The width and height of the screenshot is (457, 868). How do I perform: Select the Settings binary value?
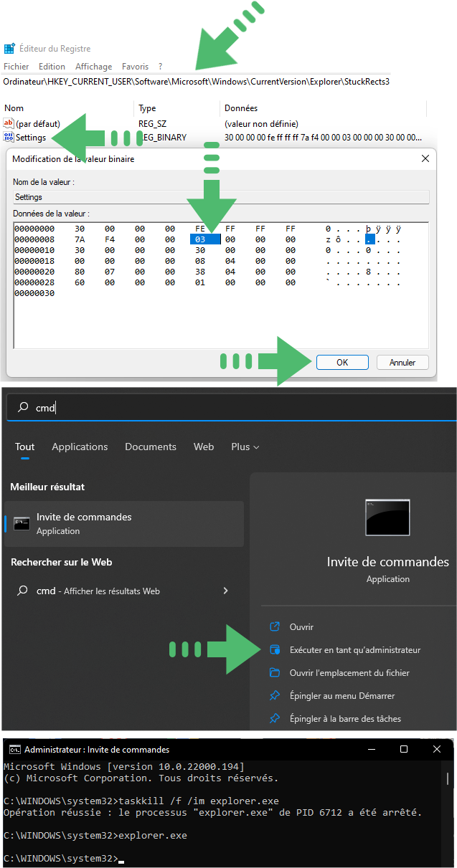(31, 137)
